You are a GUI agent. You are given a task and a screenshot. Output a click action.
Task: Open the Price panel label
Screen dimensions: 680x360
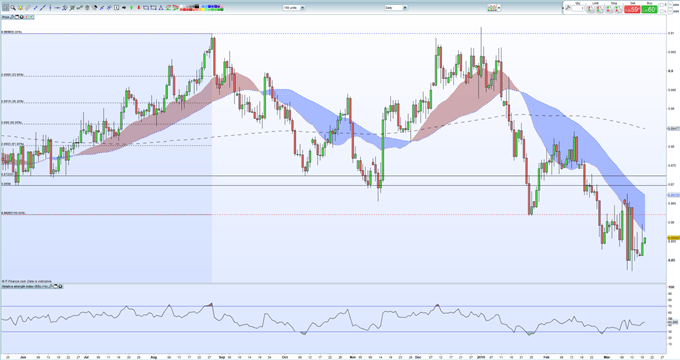point(5,17)
